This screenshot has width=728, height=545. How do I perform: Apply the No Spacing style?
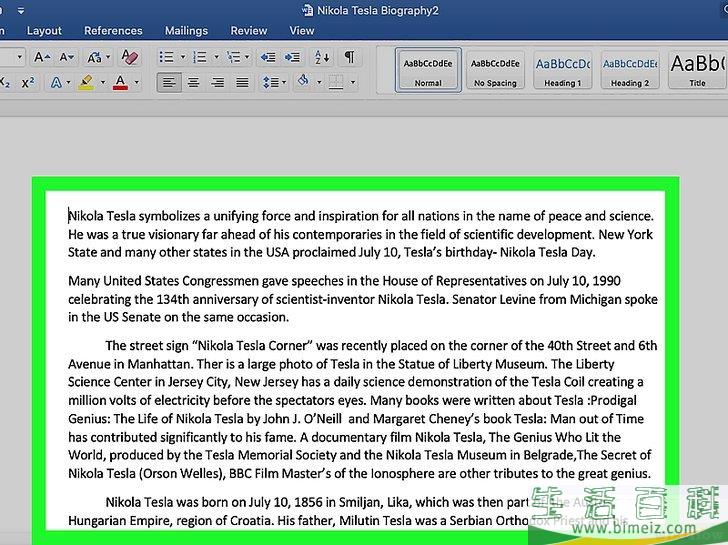[x=495, y=70]
